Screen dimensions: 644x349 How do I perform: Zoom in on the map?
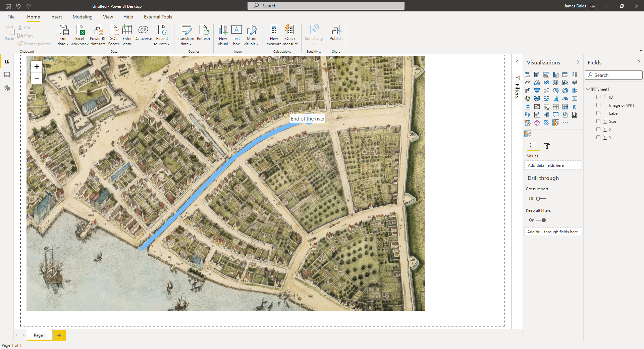tap(37, 66)
